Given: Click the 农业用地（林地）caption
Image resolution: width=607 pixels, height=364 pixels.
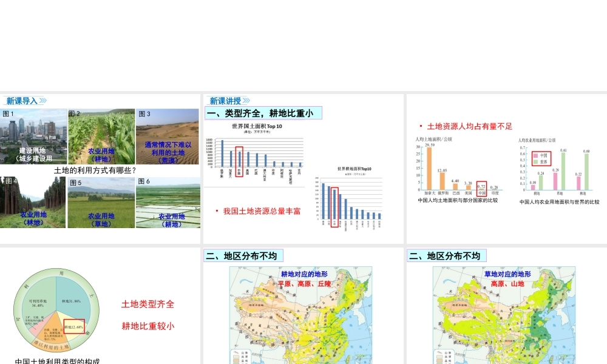Looking at the screenshot, I should click(33, 218).
